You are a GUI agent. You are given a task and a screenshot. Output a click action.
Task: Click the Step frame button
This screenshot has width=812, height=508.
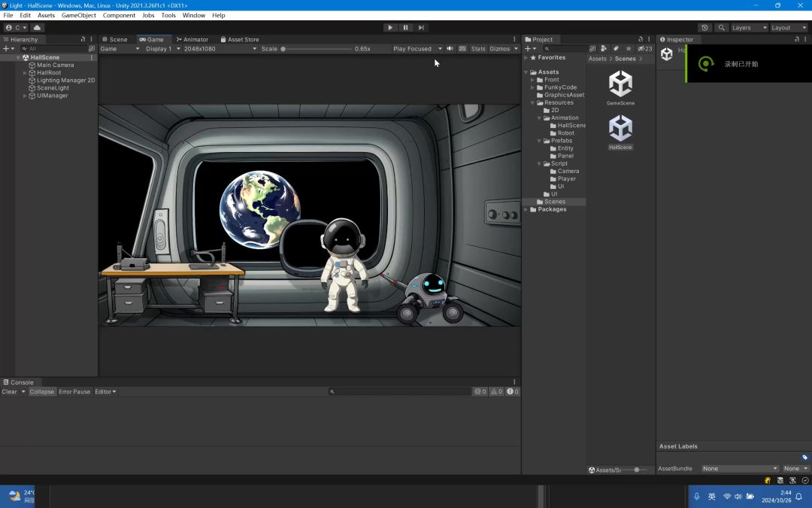coord(421,28)
